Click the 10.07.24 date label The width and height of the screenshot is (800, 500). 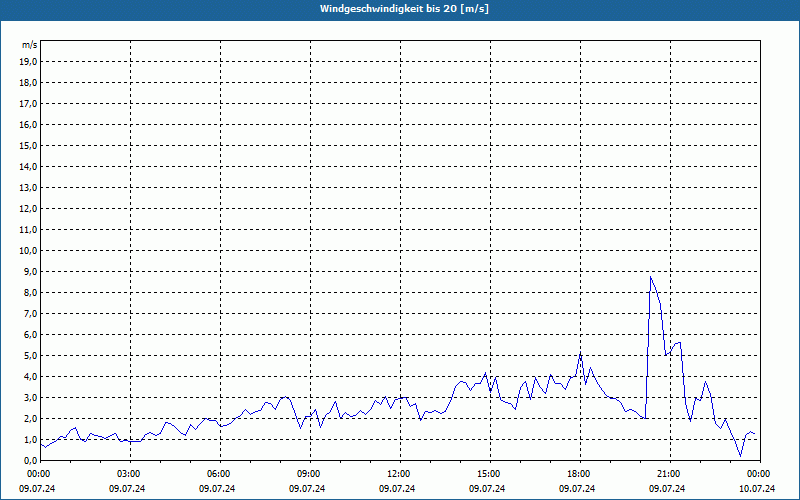[757, 488]
